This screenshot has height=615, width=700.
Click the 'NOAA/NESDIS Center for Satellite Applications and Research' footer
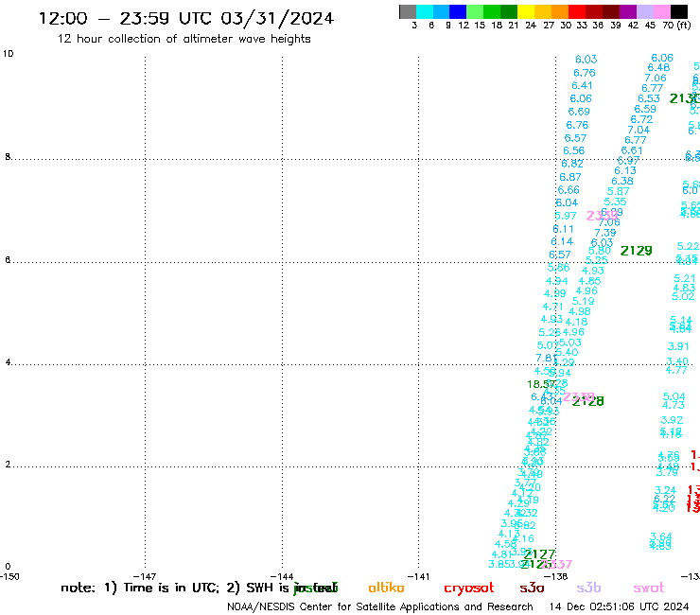[380, 607]
